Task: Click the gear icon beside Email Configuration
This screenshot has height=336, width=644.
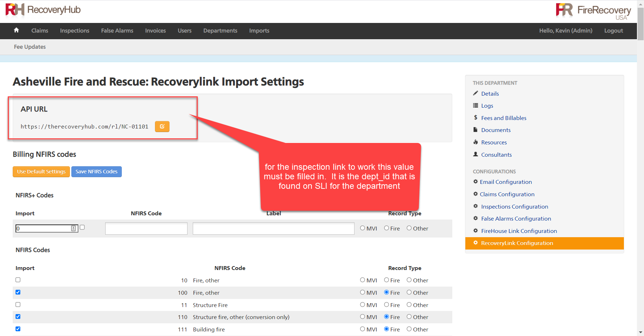Action: (x=476, y=182)
